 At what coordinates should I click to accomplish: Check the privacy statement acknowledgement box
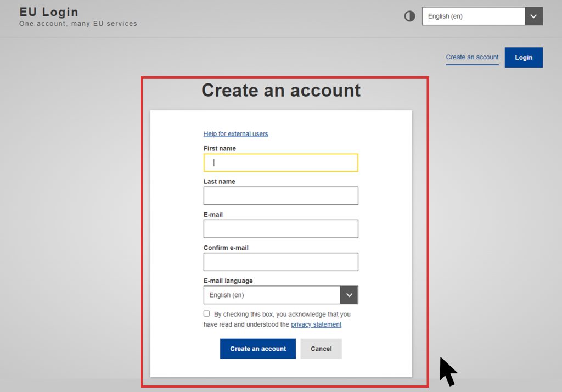pos(207,313)
